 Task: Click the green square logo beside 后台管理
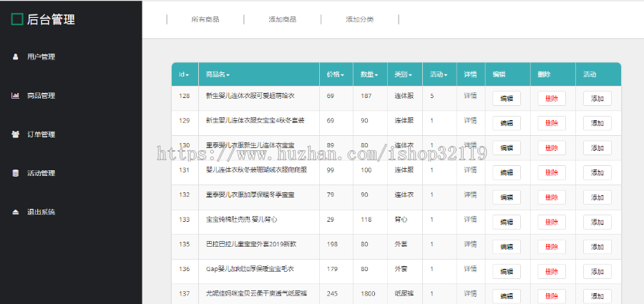tap(17, 19)
